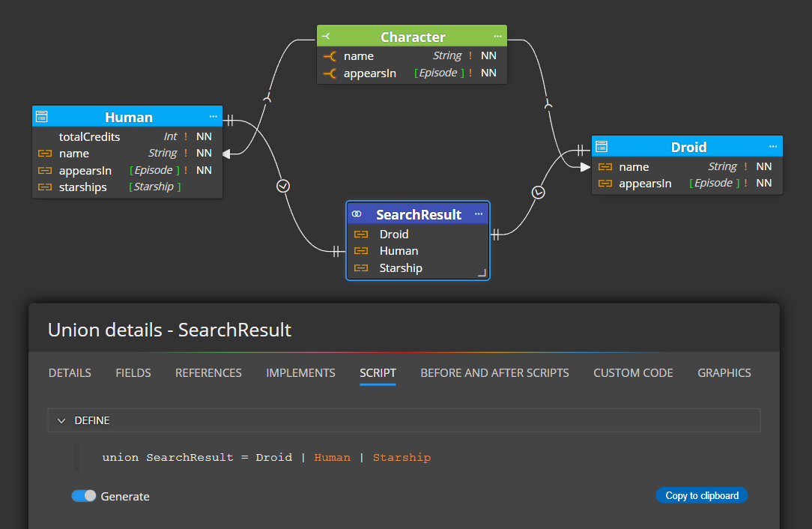Screen dimensions: 812x529
Task: Open the FIELDS tab
Action: (133, 372)
